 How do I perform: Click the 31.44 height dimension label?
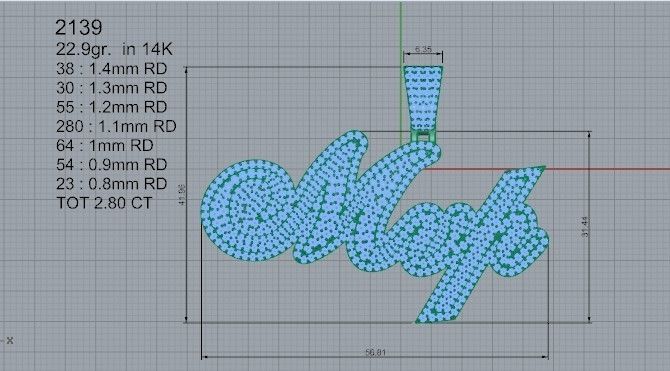585,227
